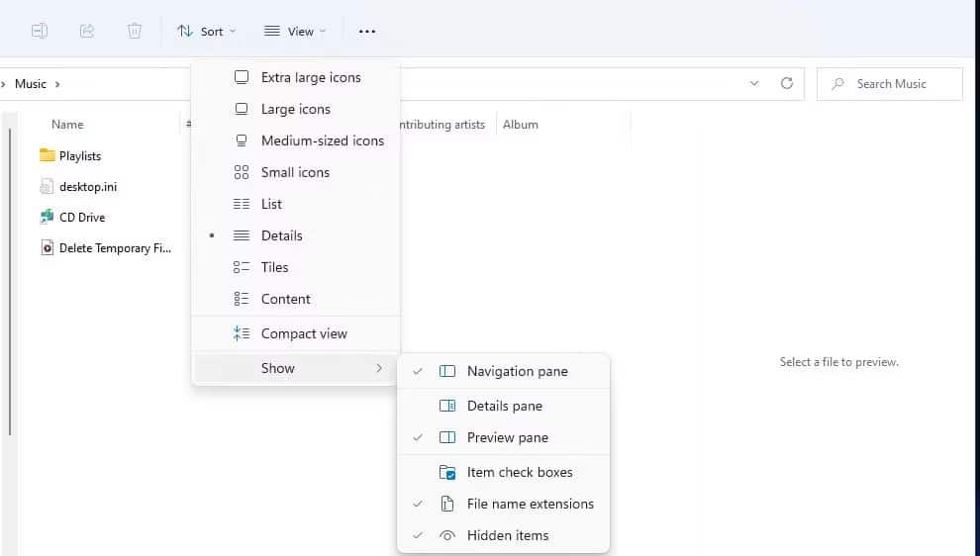Refresh the Music folder

point(787,83)
